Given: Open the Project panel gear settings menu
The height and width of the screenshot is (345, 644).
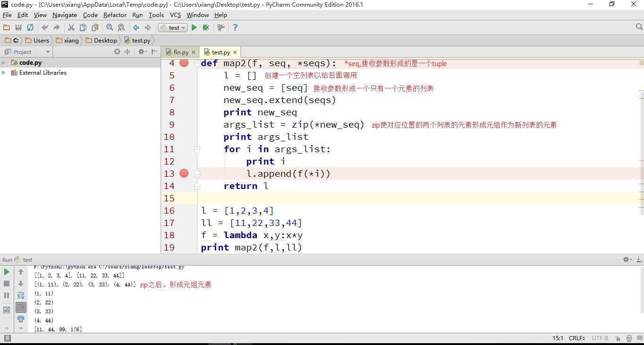Looking at the screenshot, I should tap(142, 52).
